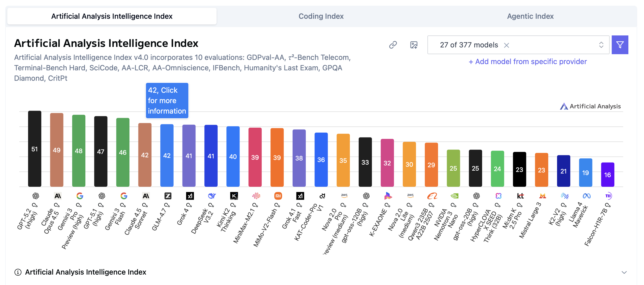Viewport: 644px width, 285px height.
Task: Click the GPT-5.2 bar showing 51
Action: [x=35, y=149]
